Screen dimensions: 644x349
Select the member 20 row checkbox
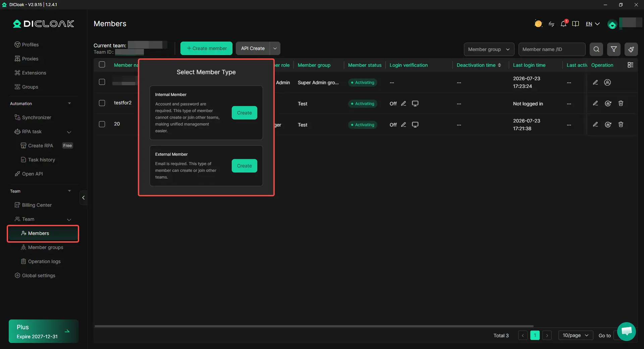pyautogui.click(x=102, y=124)
